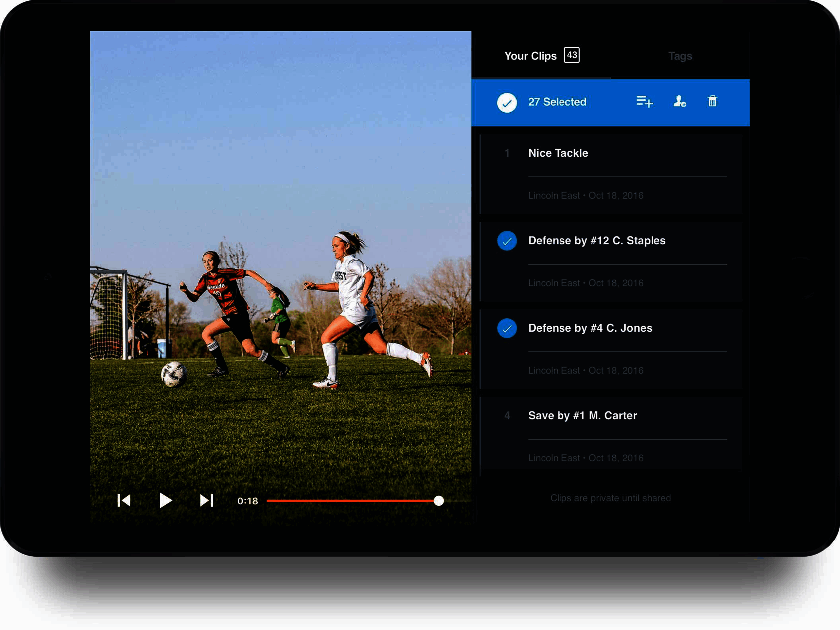Delete selected clips with the trash icon
This screenshot has height=630, width=840.
pos(712,102)
